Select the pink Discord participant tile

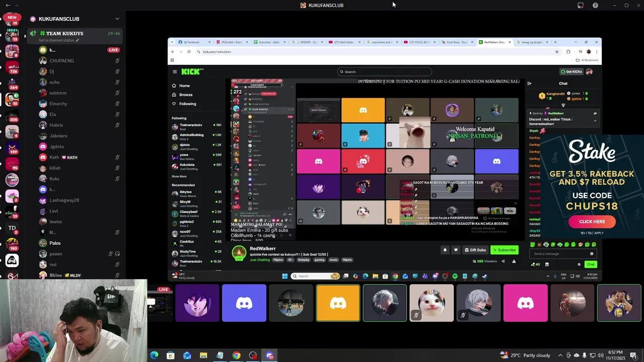coord(525,303)
